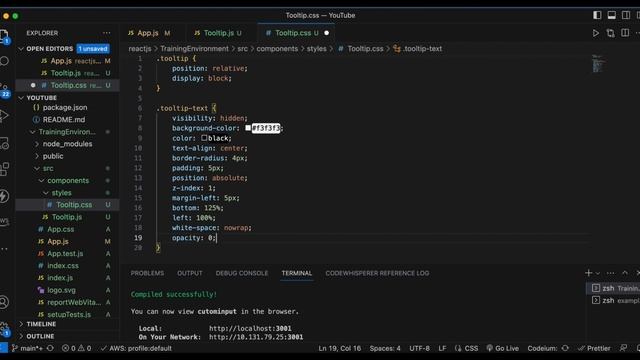Click Spaces: 4 indentation setting
Image resolution: width=640 pixels, height=360 pixels.
[385, 348]
